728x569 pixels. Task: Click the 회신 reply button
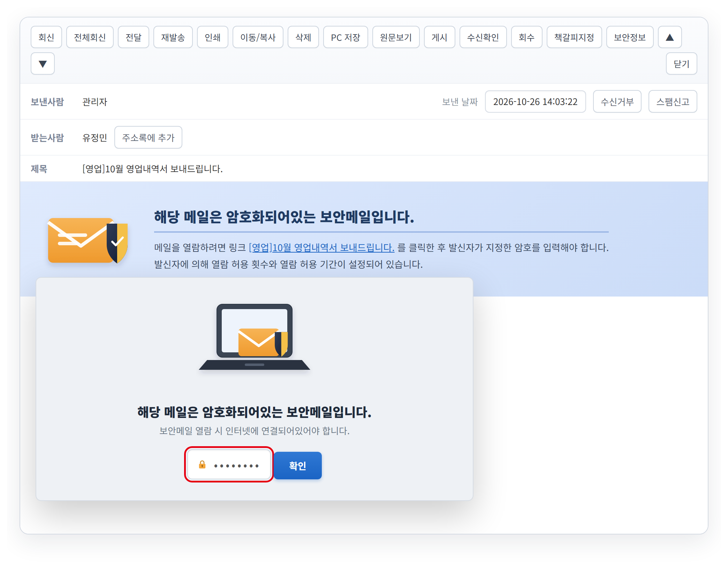[46, 37]
